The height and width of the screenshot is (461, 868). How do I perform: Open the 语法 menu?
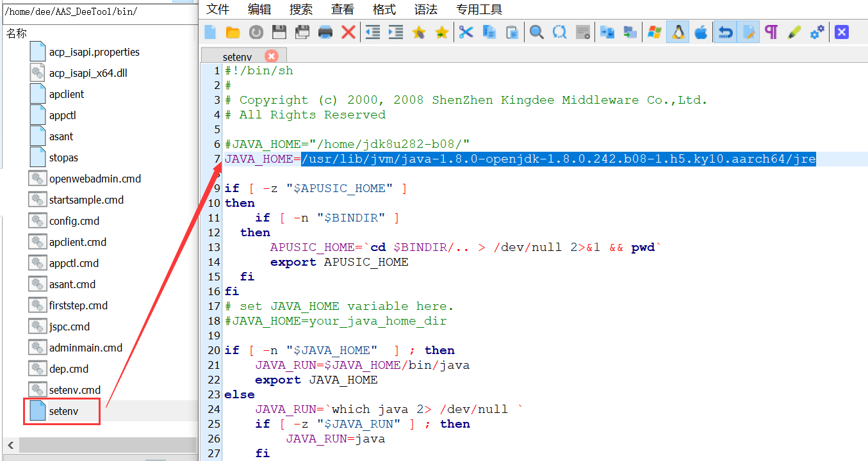coord(426,9)
